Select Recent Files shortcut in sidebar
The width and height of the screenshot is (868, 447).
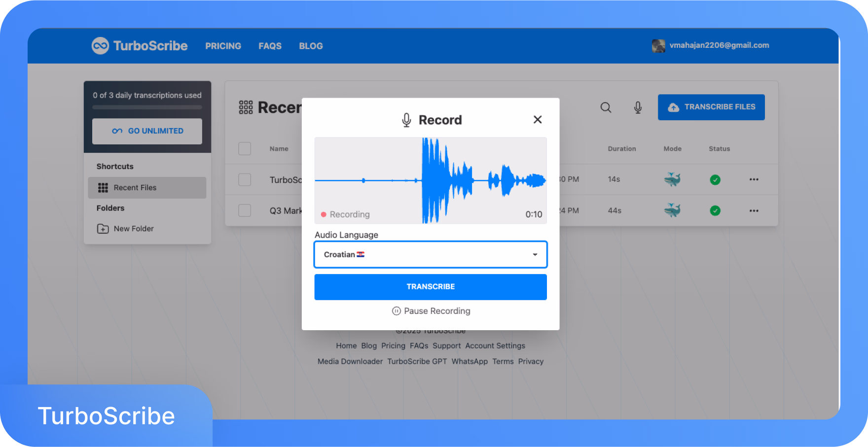coord(147,188)
